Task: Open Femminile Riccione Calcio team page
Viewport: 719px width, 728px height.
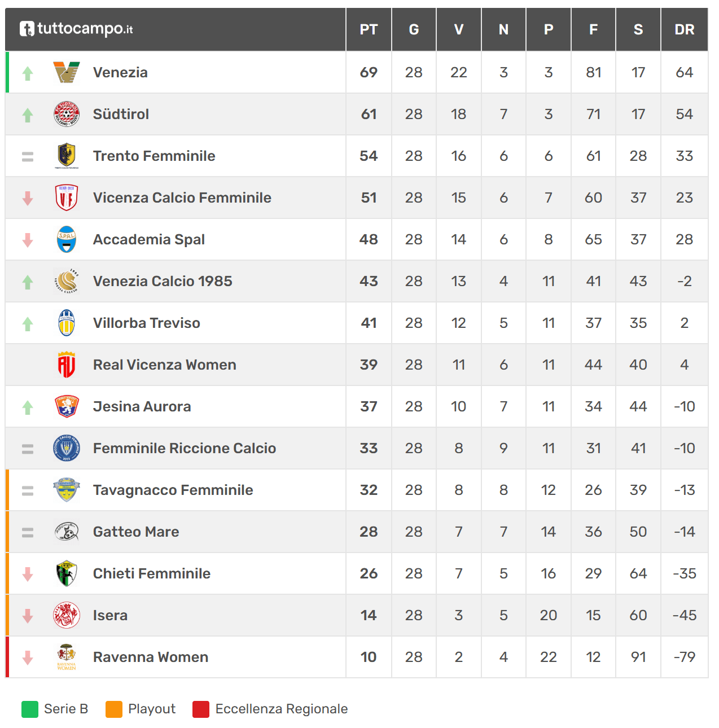Action: pyautogui.click(x=185, y=448)
